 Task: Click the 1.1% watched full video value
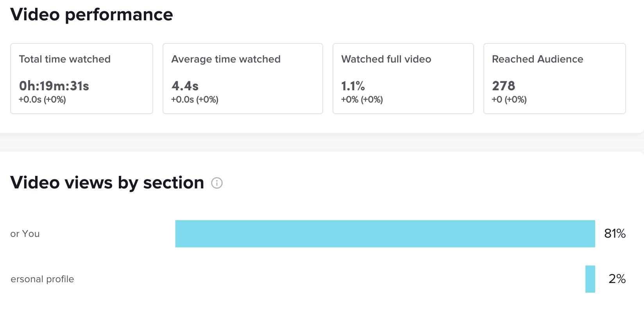[x=353, y=86]
